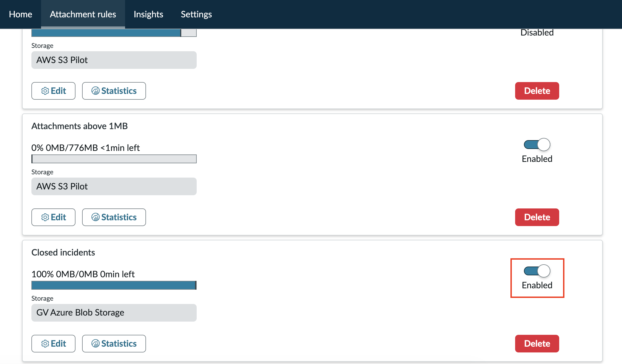Delete the Closed incidents rule
The width and height of the screenshot is (622, 364).
coord(537,344)
